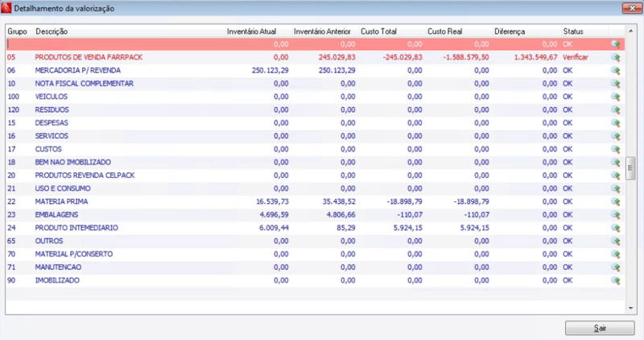Click Verificar status of group 05
This screenshot has height=340, width=644.
(576, 57)
